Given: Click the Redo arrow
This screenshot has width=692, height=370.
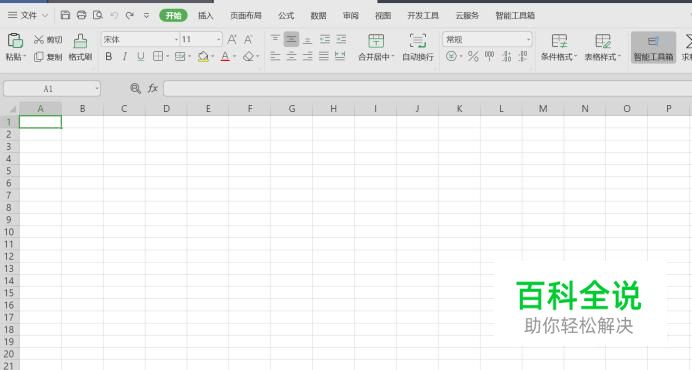Looking at the screenshot, I should [130, 15].
